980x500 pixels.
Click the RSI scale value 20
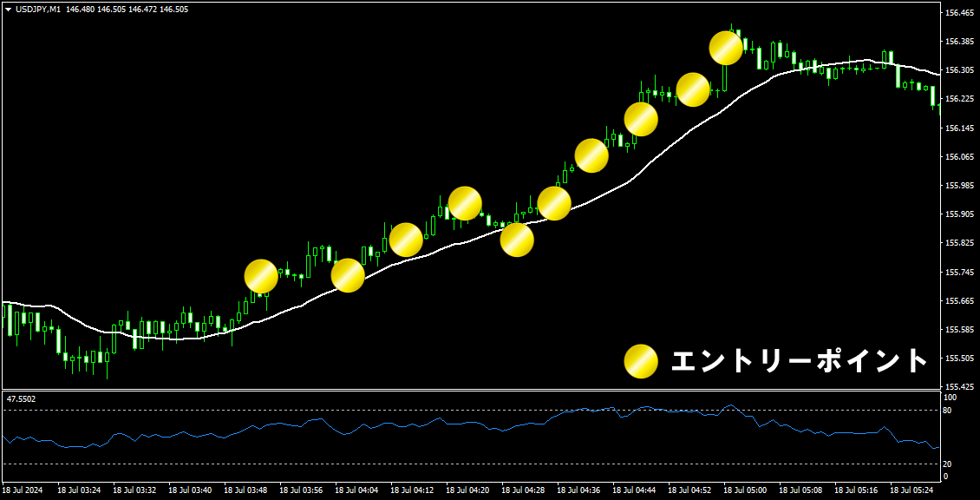[x=948, y=464]
